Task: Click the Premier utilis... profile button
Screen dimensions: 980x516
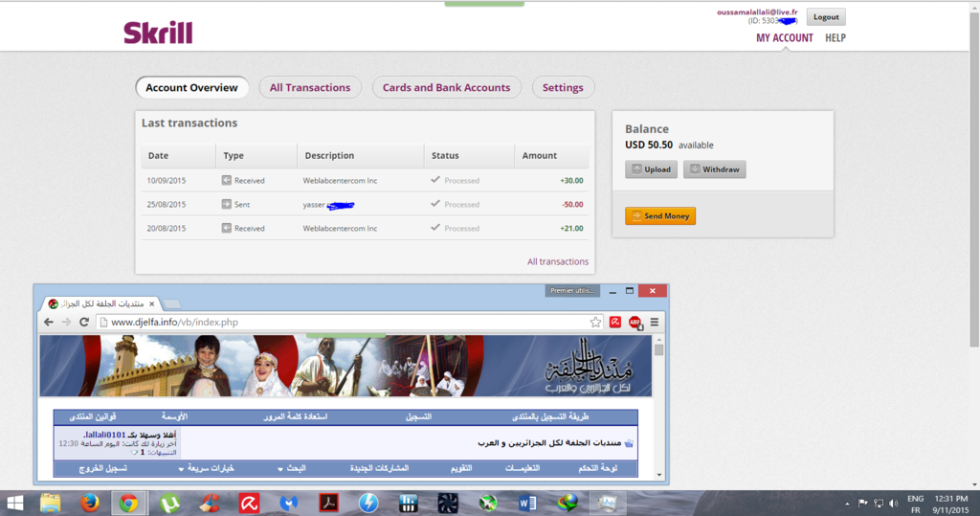Action: [572, 291]
